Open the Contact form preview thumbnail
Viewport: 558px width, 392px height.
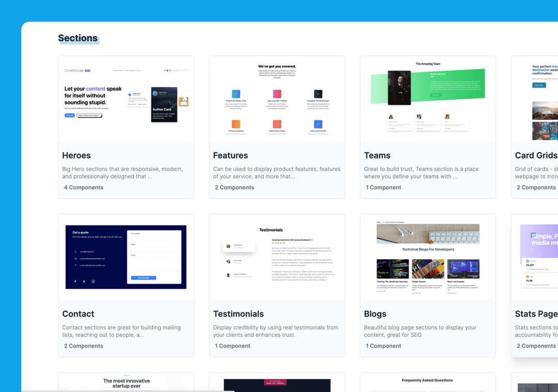click(x=126, y=257)
